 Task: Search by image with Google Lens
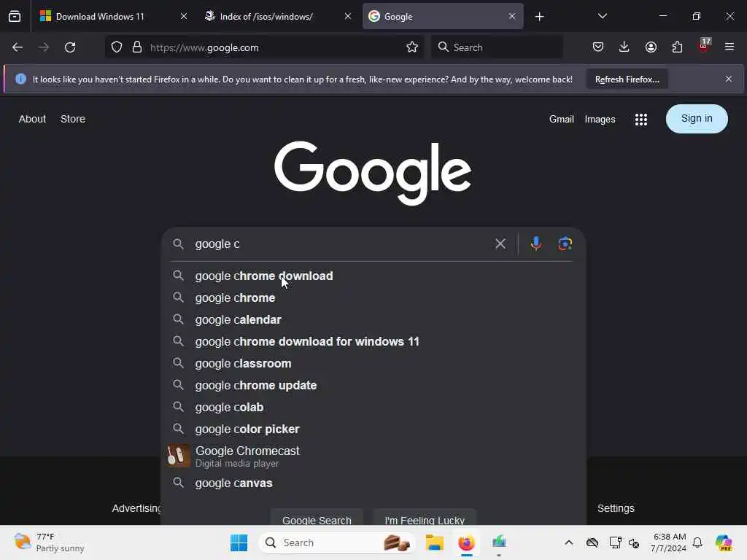[x=565, y=244]
